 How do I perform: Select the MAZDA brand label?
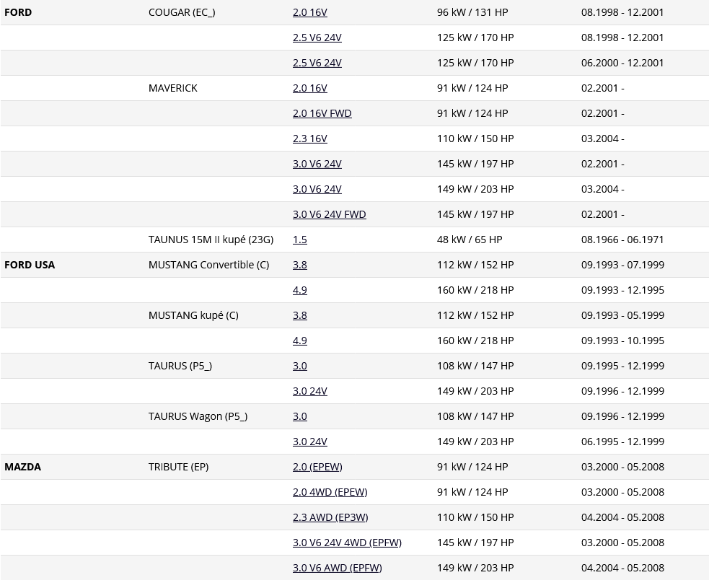22,468
